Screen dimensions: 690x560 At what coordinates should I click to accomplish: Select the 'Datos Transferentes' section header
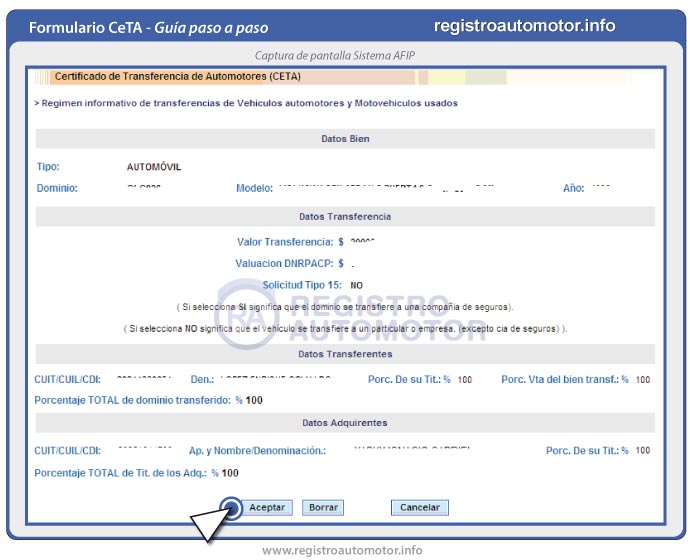pyautogui.click(x=345, y=354)
